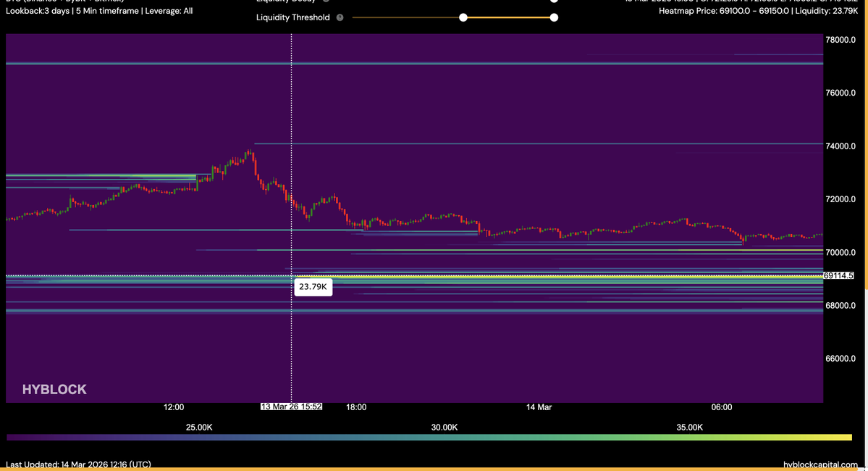Image resolution: width=868 pixels, height=471 pixels.
Task: Open the Liquidity Threshold help icon
Action: tap(340, 17)
